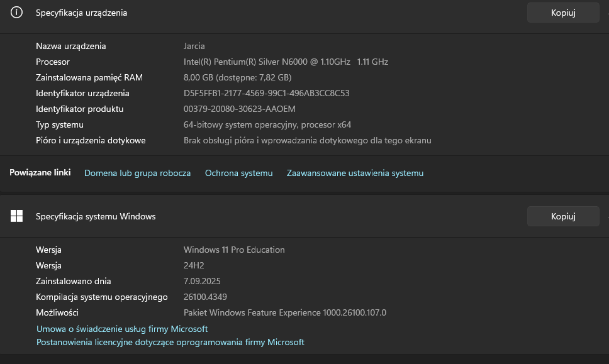Viewport: 609px width, 364px height.
Task: Click the Windows 11 Pro Education edition text
Action: tap(234, 250)
